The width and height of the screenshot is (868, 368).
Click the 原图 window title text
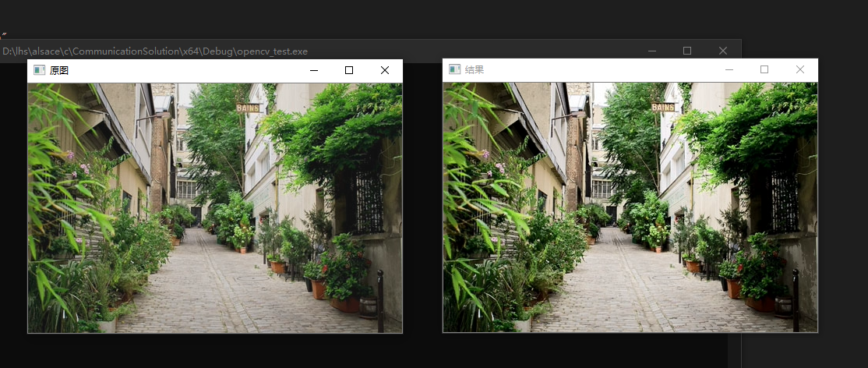[x=59, y=70]
